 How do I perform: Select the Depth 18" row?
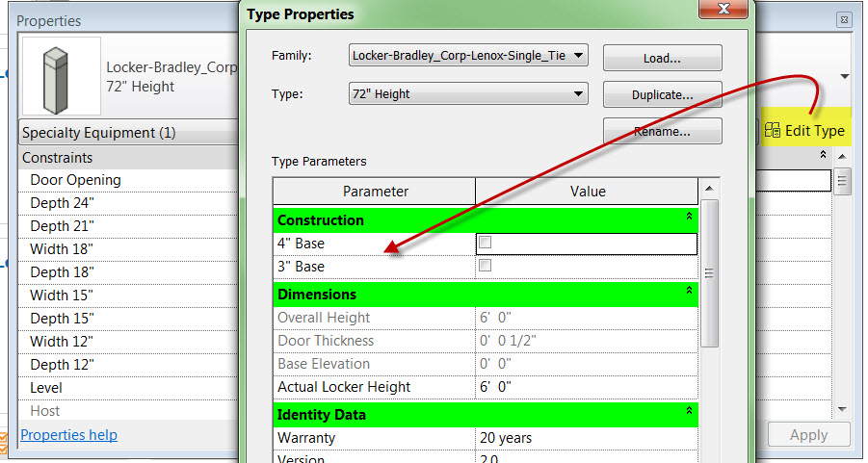pyautogui.click(x=128, y=272)
